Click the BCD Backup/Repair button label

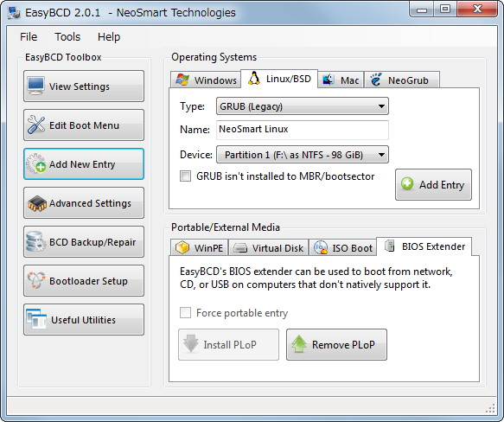(93, 242)
